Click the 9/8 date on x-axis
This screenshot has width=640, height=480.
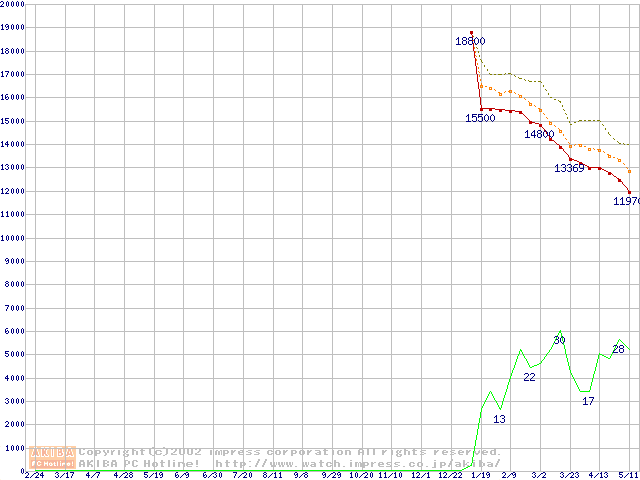point(301,475)
